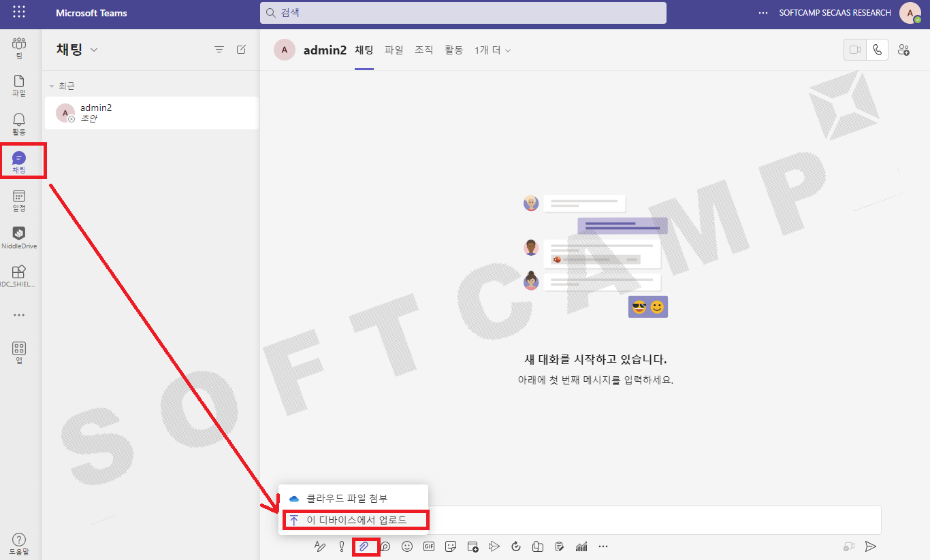The width and height of the screenshot is (930, 560).
Task: Expand the 채팅 header dropdown
Action: pyautogui.click(x=94, y=50)
